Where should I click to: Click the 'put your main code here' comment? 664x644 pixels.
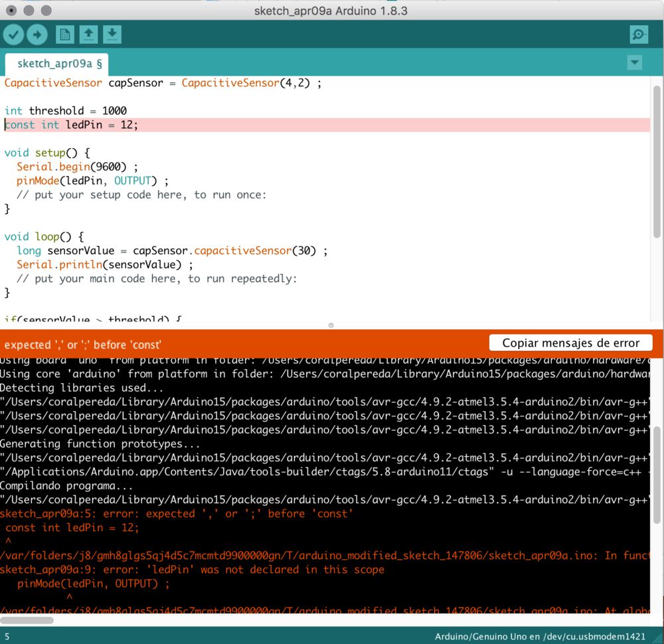click(x=157, y=279)
